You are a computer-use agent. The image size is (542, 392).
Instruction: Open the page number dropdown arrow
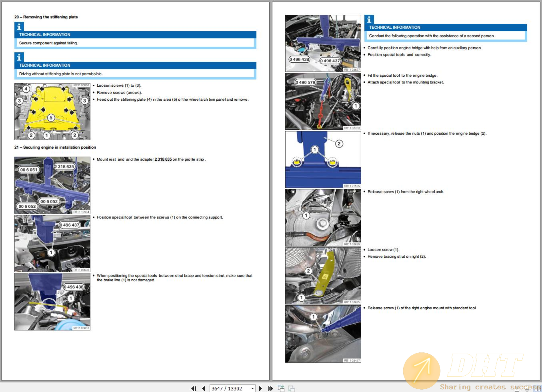[x=252, y=388]
